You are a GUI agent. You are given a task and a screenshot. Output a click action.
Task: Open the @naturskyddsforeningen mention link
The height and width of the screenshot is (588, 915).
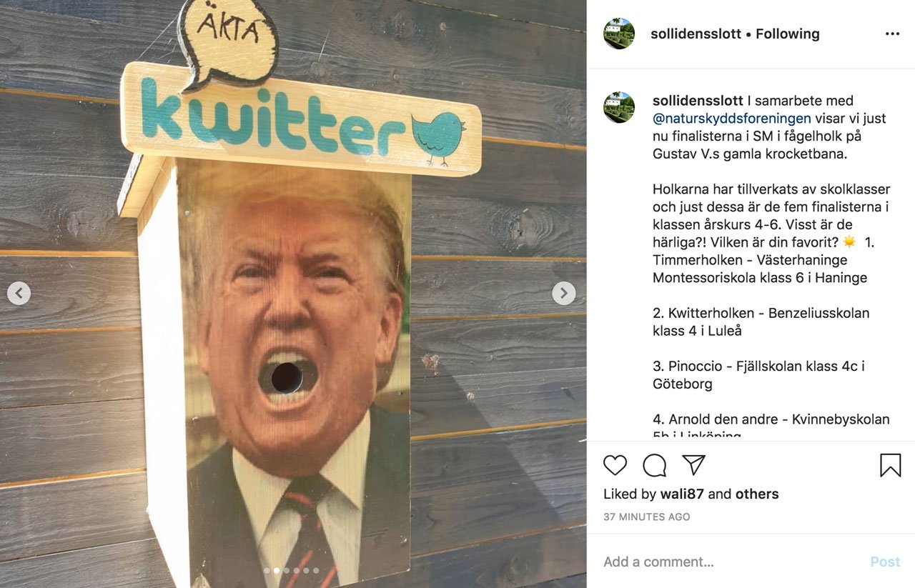(732, 119)
